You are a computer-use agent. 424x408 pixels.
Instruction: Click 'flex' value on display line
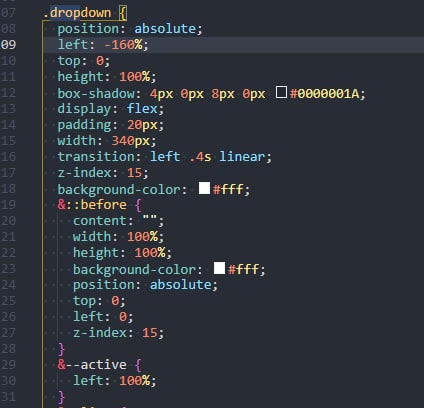coord(142,109)
